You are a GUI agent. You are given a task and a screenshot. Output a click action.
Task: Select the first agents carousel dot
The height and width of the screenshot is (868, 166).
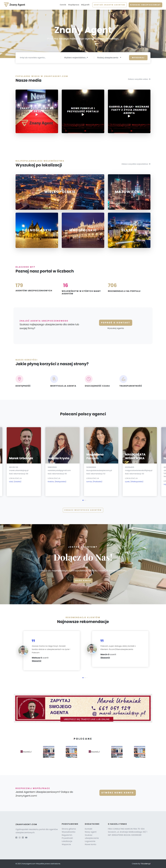(x=83, y=500)
